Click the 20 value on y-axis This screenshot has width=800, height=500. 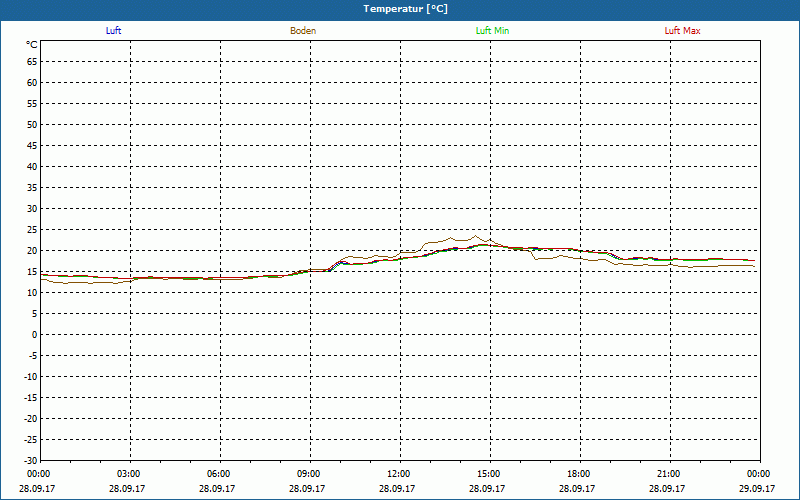click(32, 251)
